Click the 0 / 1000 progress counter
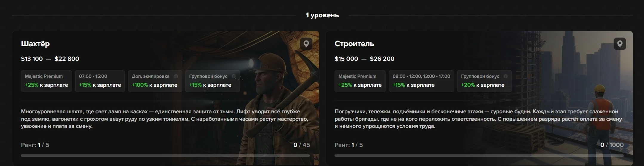The height and width of the screenshot is (166, 644). pos(612,145)
